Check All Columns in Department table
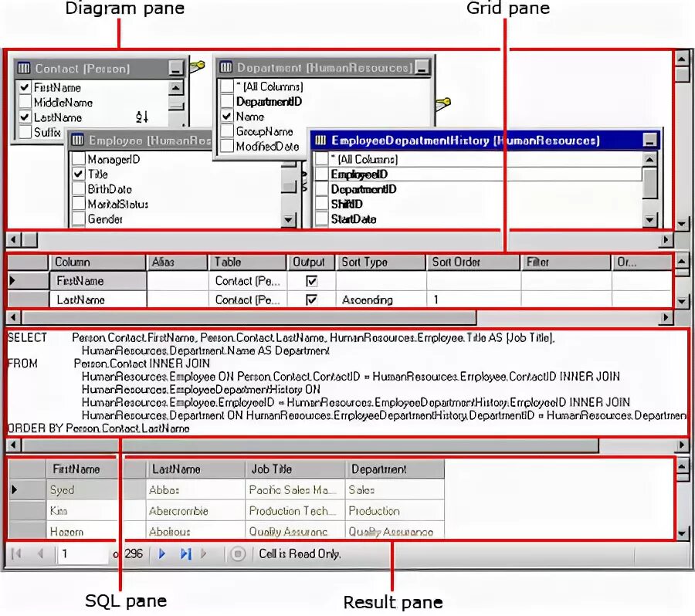 (x=227, y=86)
